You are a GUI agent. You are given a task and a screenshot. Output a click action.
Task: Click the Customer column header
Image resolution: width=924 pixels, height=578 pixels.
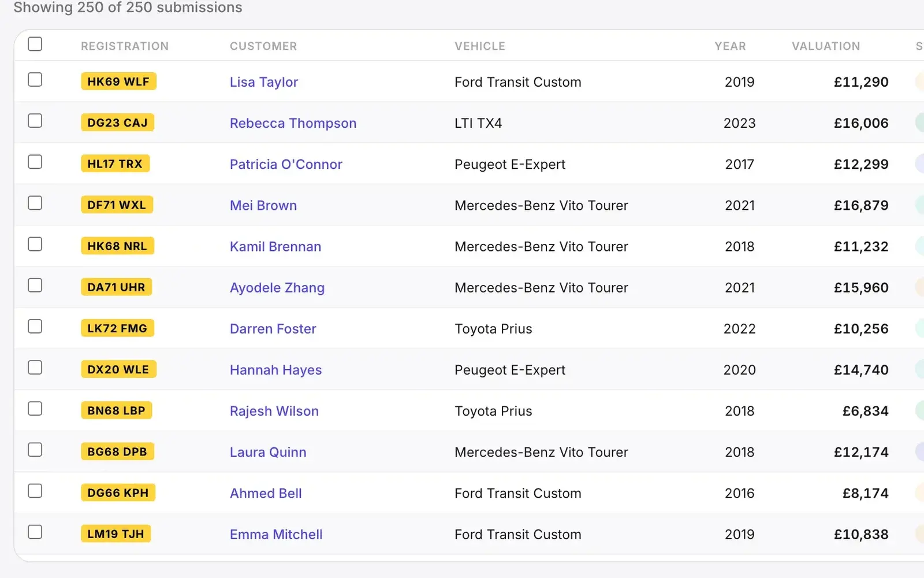(x=263, y=46)
